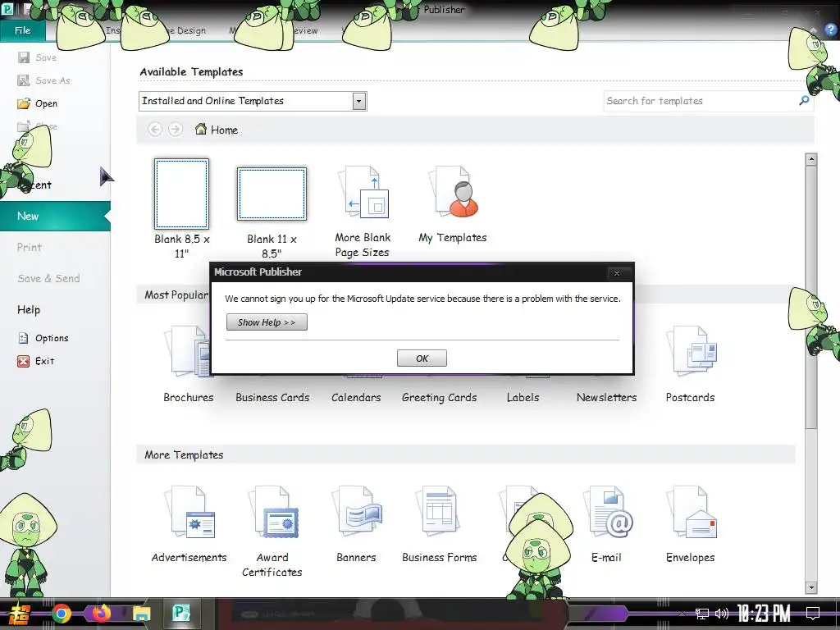Select Print in the backstage menu
Screen dimensions: 840x630
coord(29,247)
